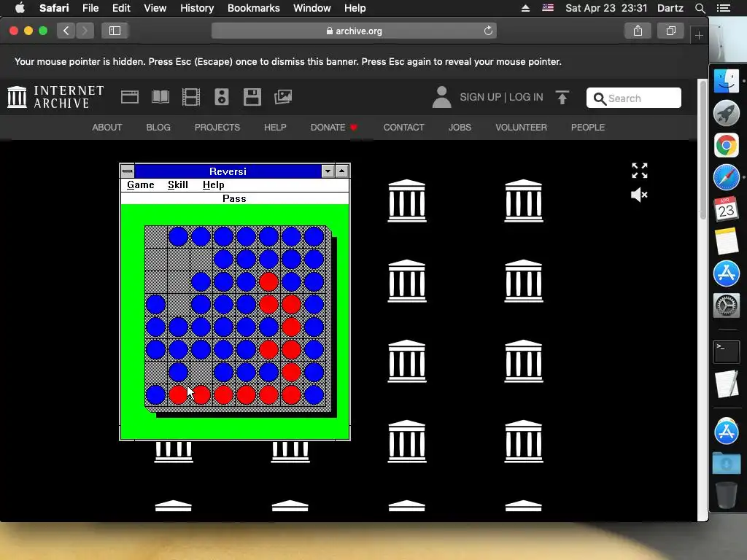Click Reversi minimize down-arrow button
This screenshot has height=560, width=747.
pyautogui.click(x=328, y=171)
